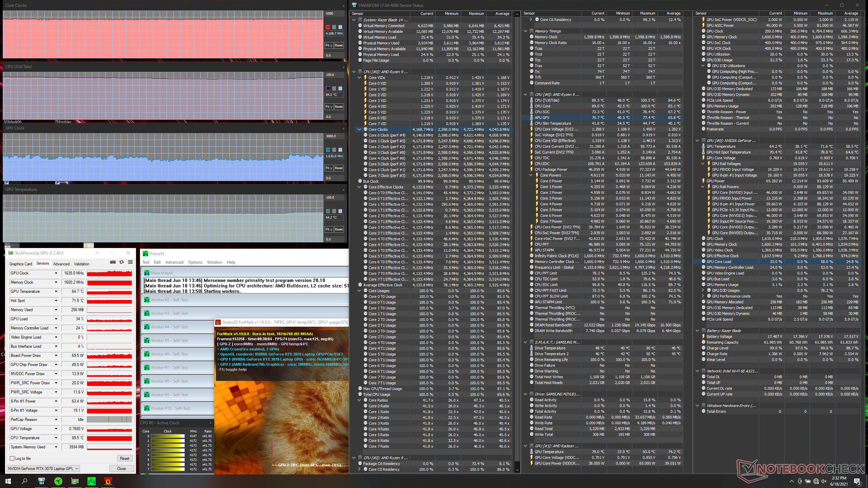
Task: Switch to the Graphics Card tab
Action: [21, 264]
